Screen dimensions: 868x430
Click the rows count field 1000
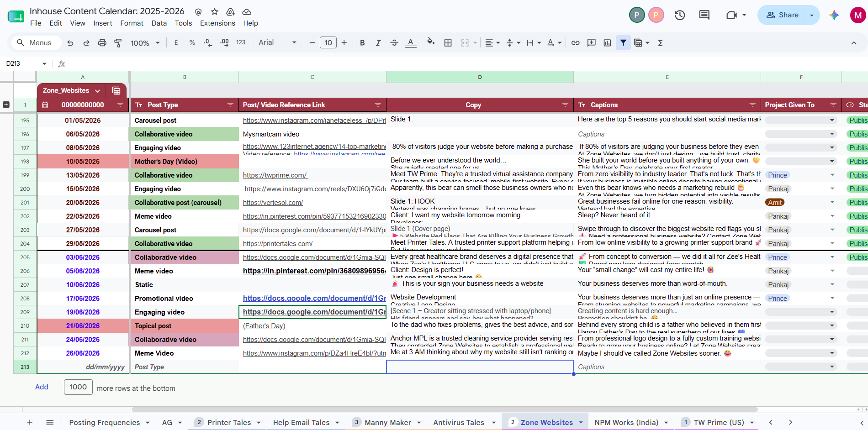click(x=78, y=387)
